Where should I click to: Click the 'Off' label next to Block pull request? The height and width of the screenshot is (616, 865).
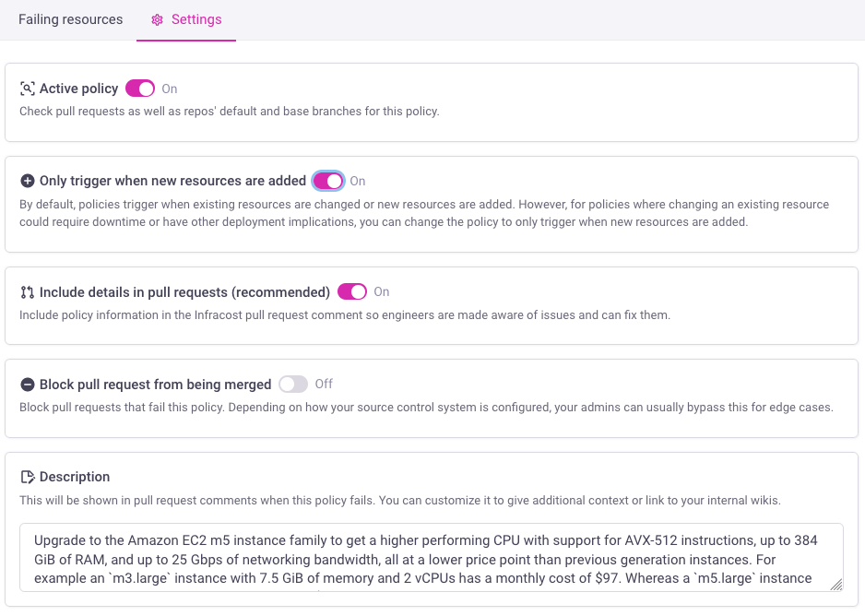[x=324, y=384]
